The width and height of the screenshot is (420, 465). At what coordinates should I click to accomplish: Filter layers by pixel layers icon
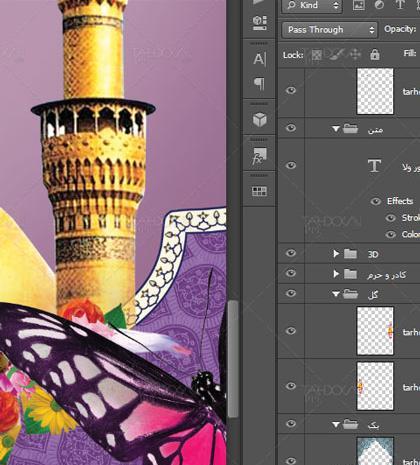pyautogui.click(x=359, y=5)
